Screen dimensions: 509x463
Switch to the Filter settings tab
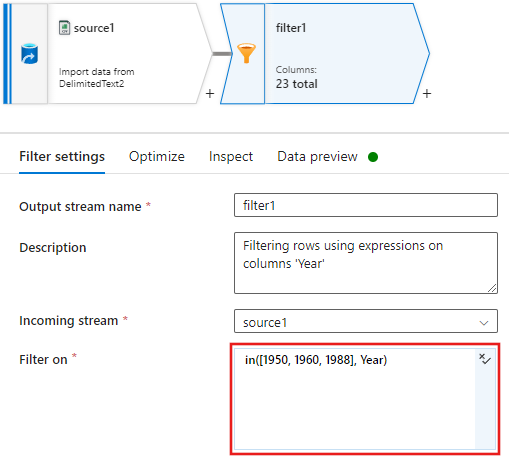click(x=62, y=157)
